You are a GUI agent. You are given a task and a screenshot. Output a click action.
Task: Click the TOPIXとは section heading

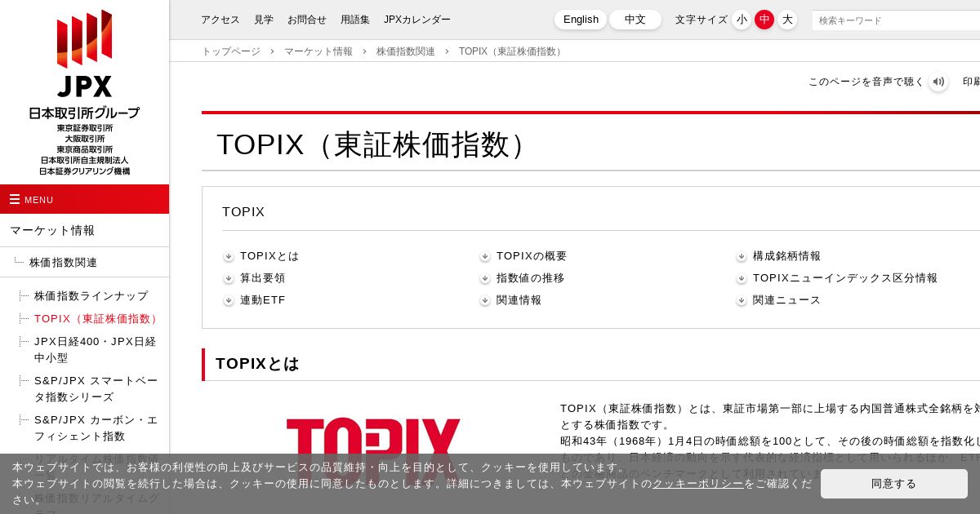(257, 364)
